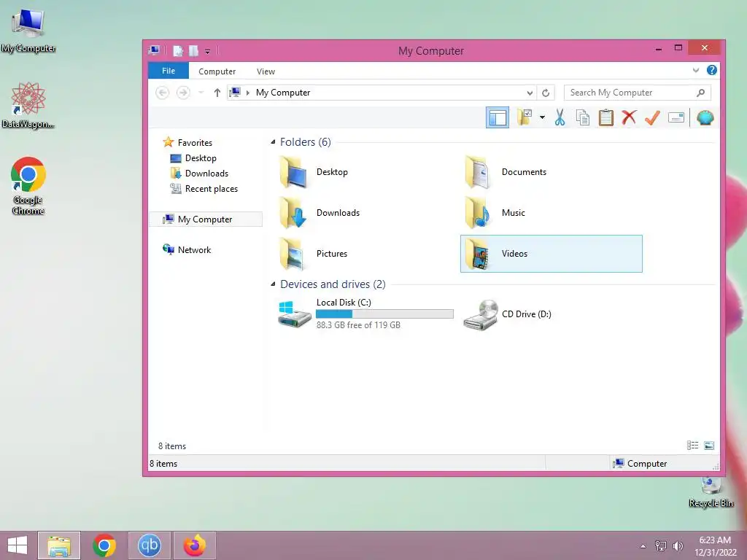Screen dimensions: 747x560
Task: Click 88.3 GB free of 119 GB text
Action: point(358,325)
